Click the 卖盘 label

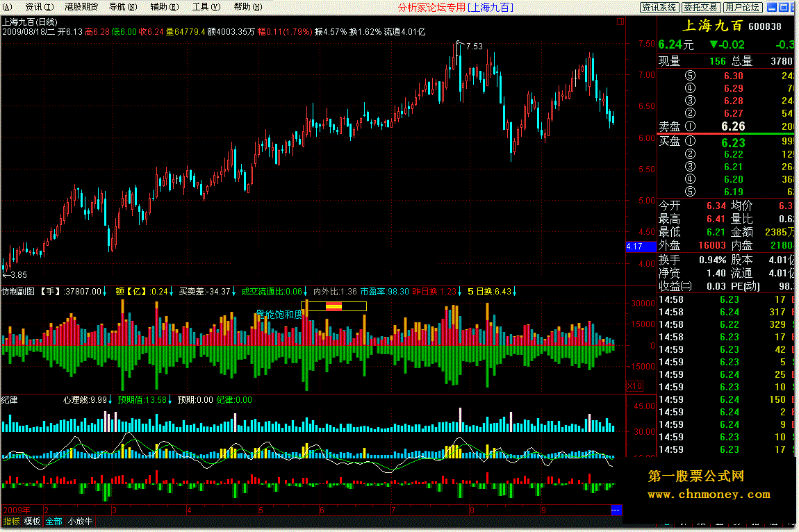(x=670, y=126)
